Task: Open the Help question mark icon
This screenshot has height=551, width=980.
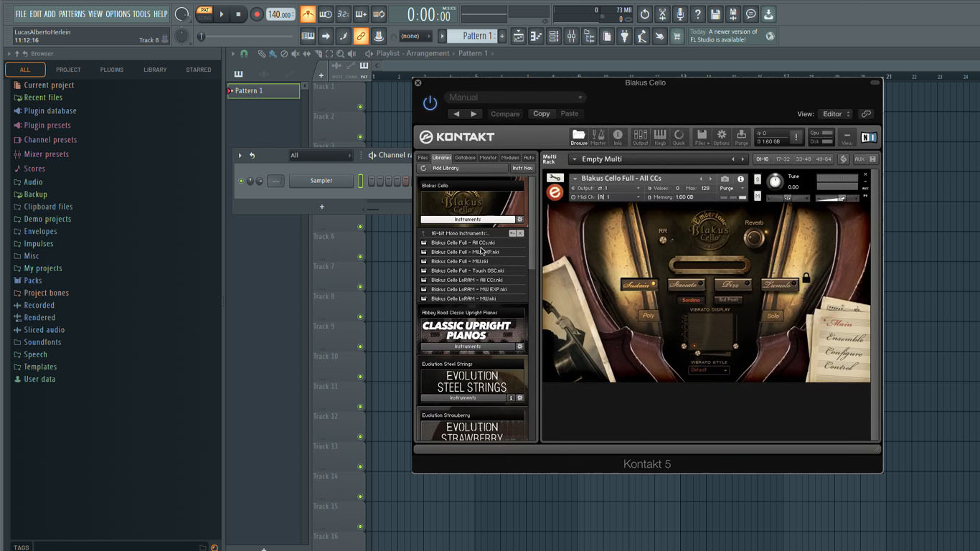Action: click(x=697, y=14)
